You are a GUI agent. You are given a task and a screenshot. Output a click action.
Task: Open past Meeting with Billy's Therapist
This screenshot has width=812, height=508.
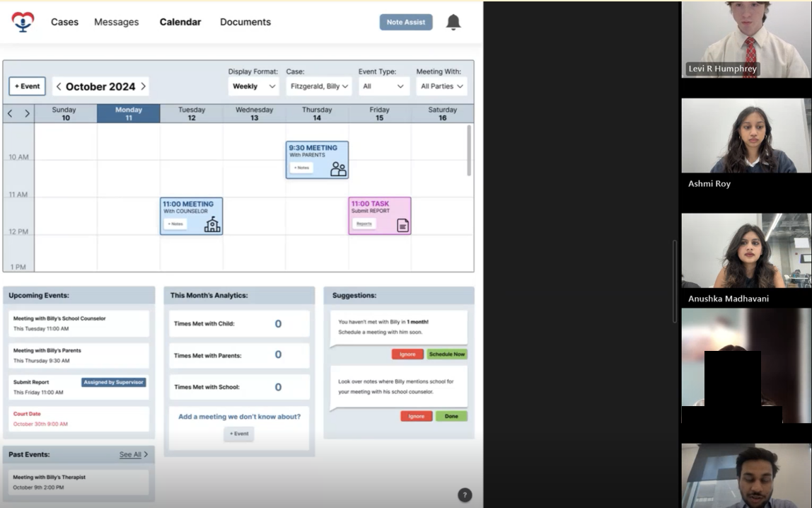pos(79,482)
